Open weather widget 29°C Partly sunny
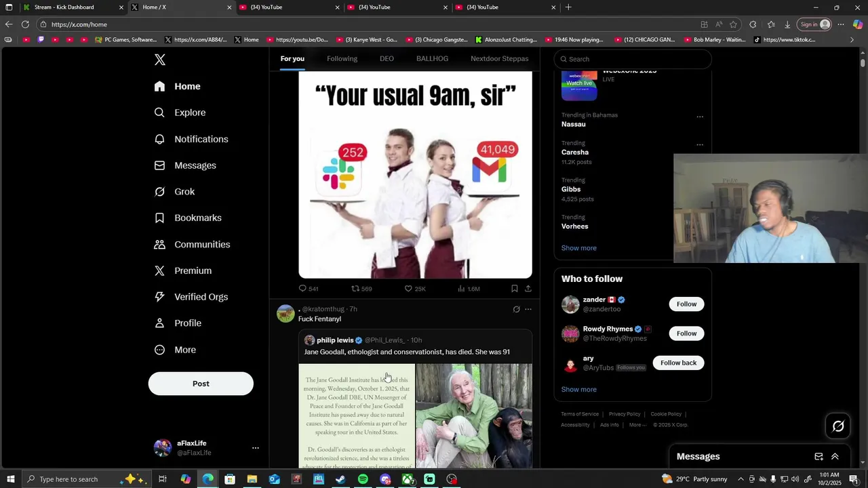868x488 pixels. [x=694, y=479]
